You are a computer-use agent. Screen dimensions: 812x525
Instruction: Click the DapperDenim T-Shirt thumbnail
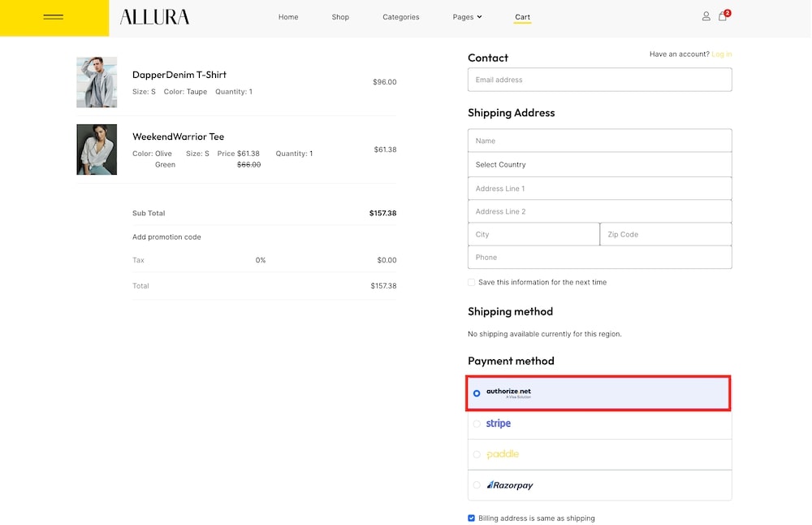point(97,82)
